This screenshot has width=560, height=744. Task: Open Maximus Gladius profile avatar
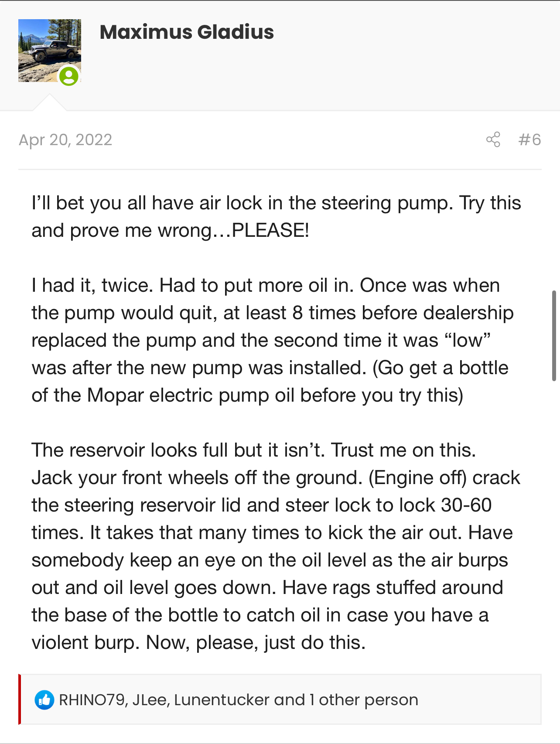[49, 51]
